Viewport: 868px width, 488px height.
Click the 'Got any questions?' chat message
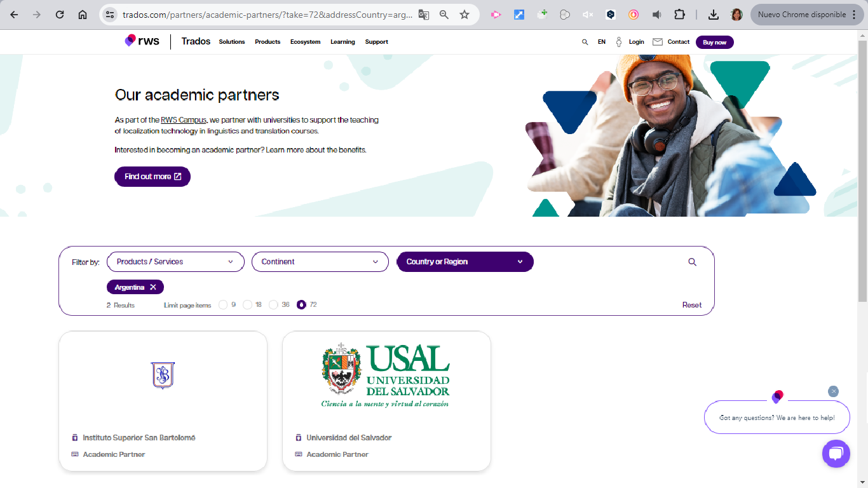click(x=777, y=417)
